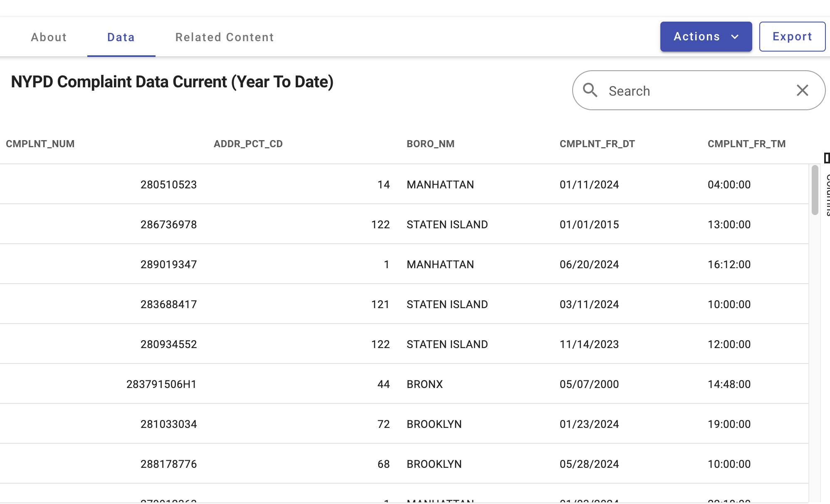Open the Columns side panel icon
The image size is (830, 504).
pos(827,158)
